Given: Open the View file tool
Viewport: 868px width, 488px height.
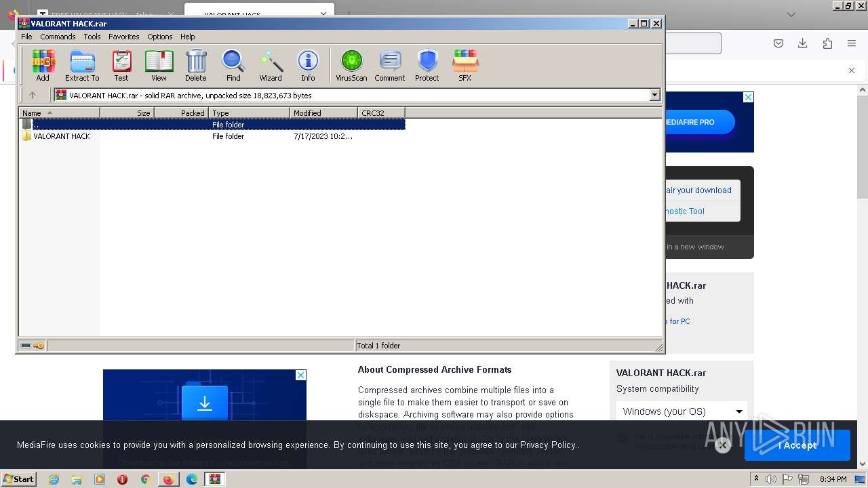Looking at the screenshot, I should coord(159,66).
